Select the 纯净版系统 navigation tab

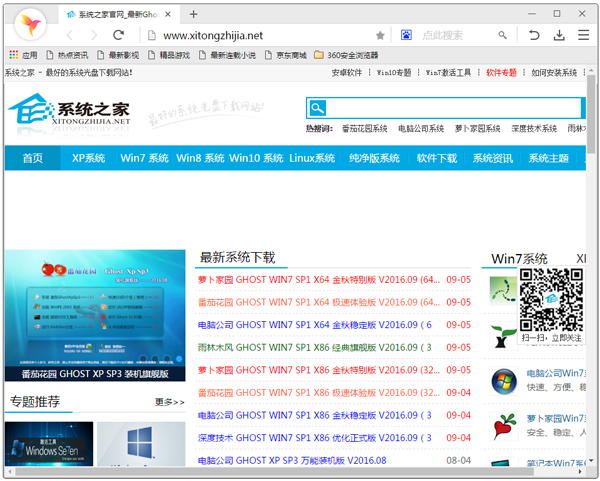[x=374, y=158]
